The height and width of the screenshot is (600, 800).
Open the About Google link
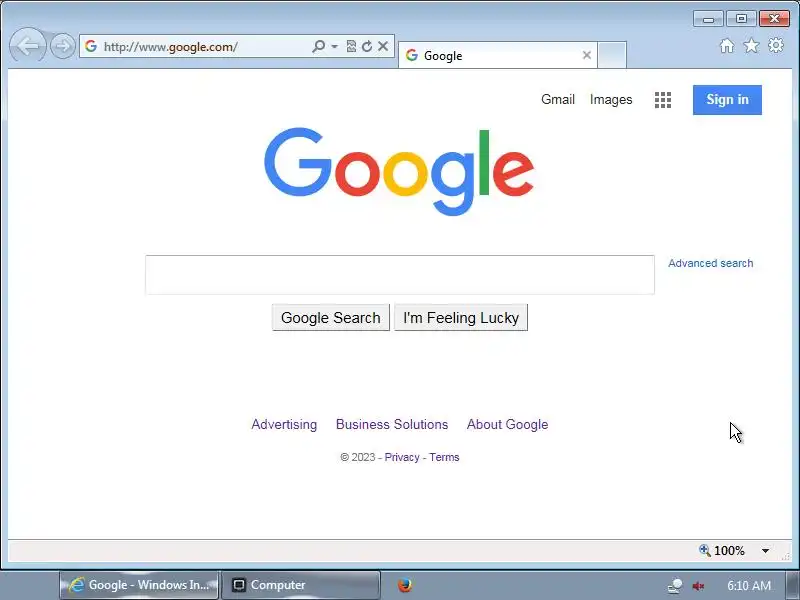point(507,424)
